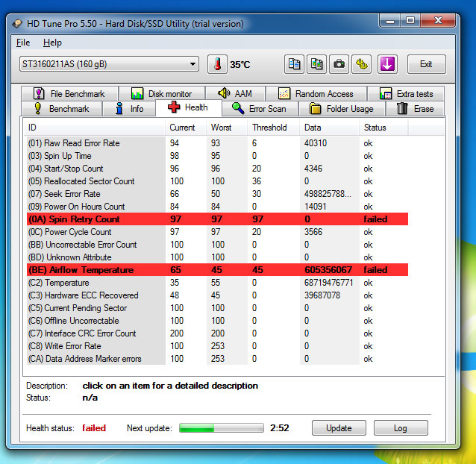Select the (BB) Uncorrectable Error Count row
The image size is (476, 464).
217,245
